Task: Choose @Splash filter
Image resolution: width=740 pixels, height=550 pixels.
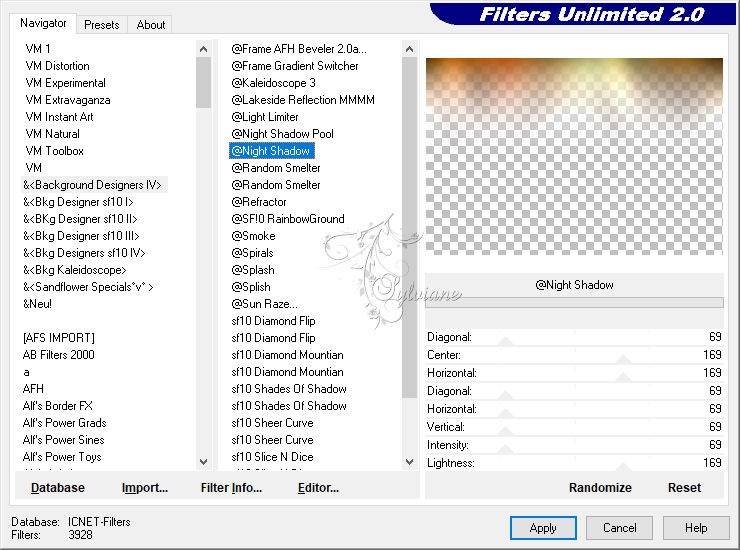Action: coord(253,270)
